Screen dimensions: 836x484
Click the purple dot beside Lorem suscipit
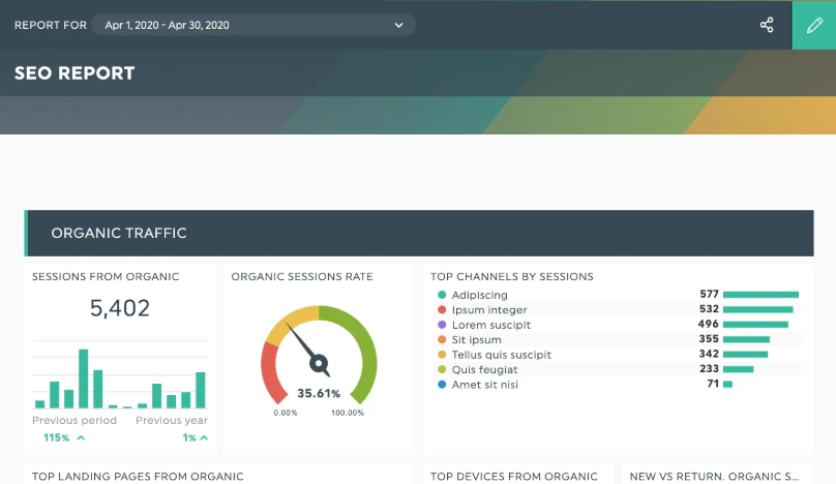[x=441, y=324]
